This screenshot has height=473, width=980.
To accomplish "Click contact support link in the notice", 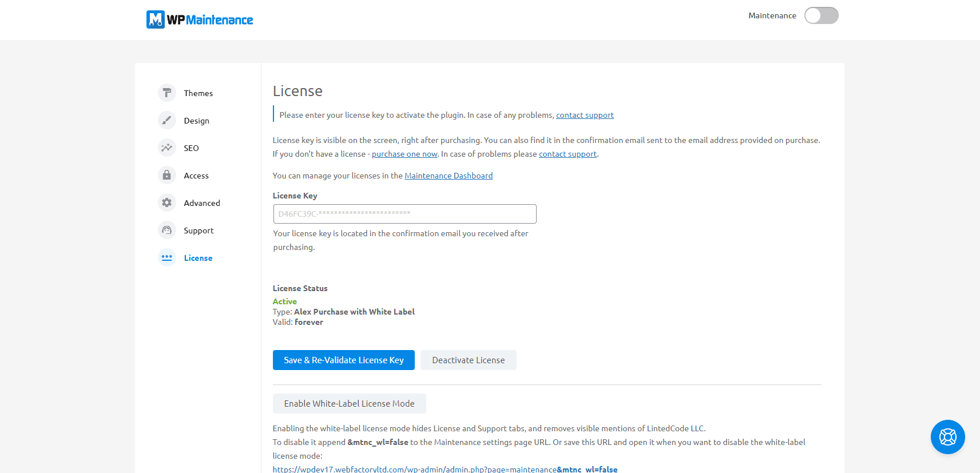I will [x=585, y=115].
